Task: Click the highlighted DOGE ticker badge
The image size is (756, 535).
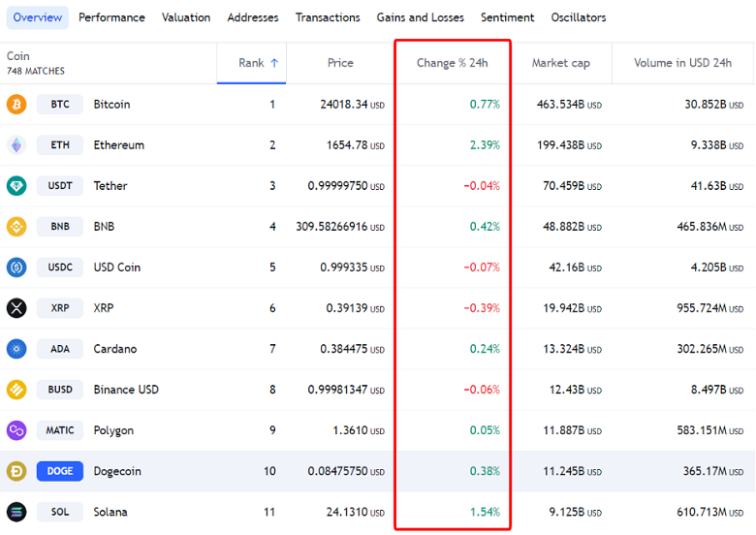Action: 60,471
